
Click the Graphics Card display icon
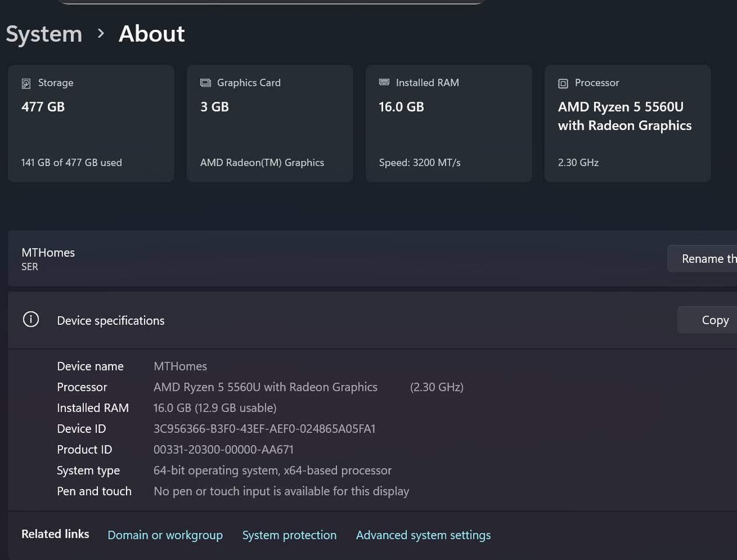point(205,83)
